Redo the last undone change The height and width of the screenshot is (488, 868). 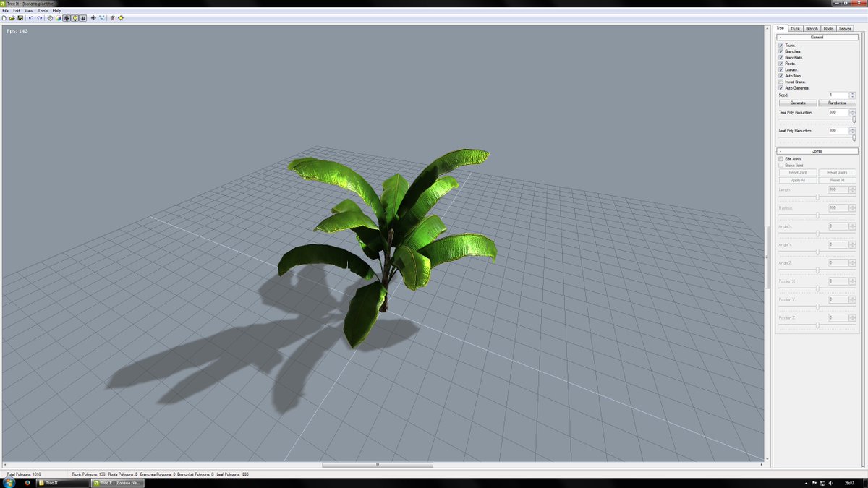pos(40,18)
